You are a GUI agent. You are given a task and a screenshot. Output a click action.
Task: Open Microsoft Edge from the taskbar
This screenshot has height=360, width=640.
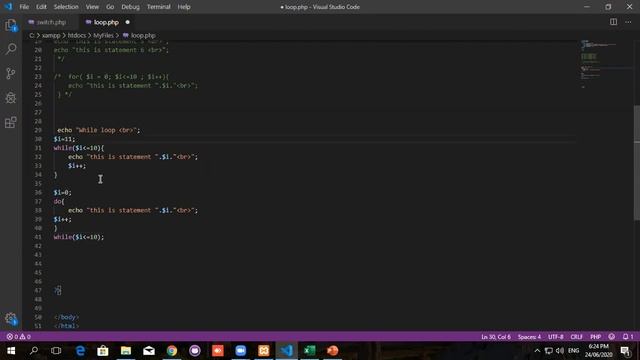(80, 351)
